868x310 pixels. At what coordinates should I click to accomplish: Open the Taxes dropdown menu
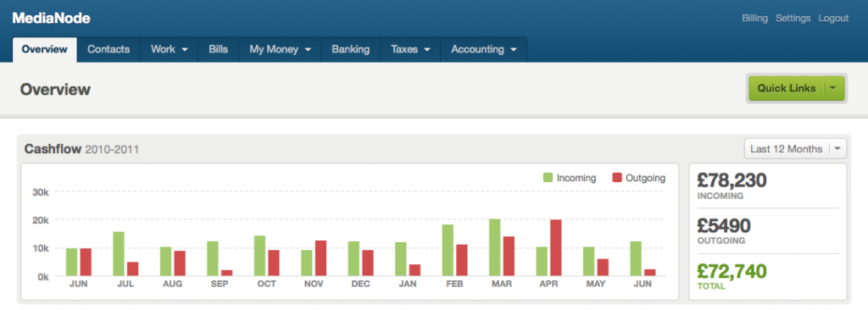[x=410, y=49]
